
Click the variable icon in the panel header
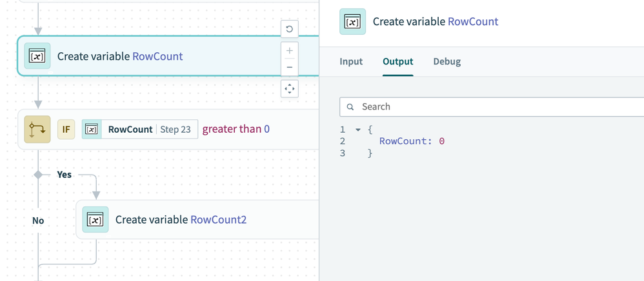point(352,21)
